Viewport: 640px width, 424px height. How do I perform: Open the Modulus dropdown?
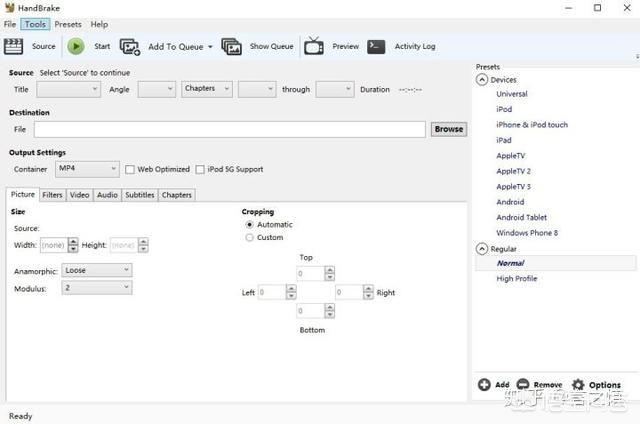click(x=97, y=288)
